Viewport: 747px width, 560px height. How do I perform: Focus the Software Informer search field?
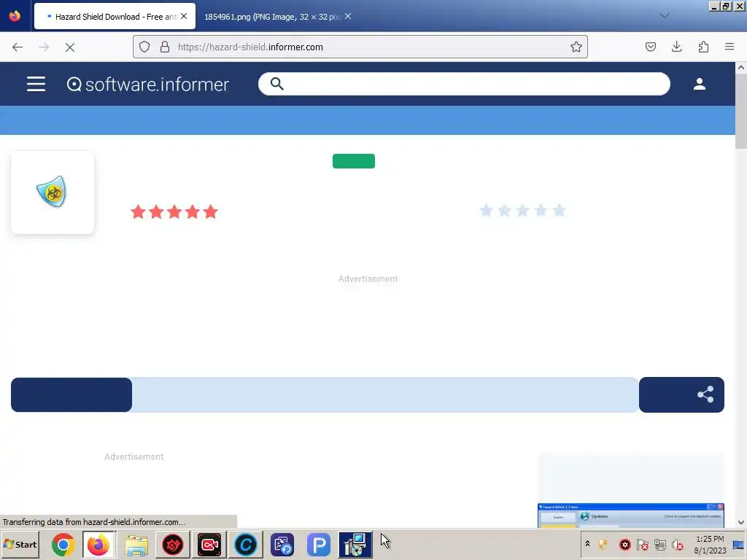point(464,84)
